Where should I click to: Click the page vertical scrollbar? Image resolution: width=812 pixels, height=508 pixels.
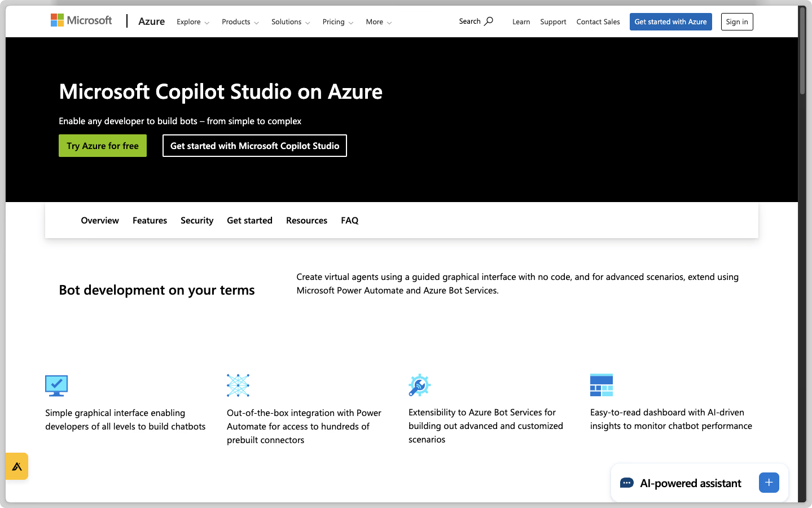(802, 56)
